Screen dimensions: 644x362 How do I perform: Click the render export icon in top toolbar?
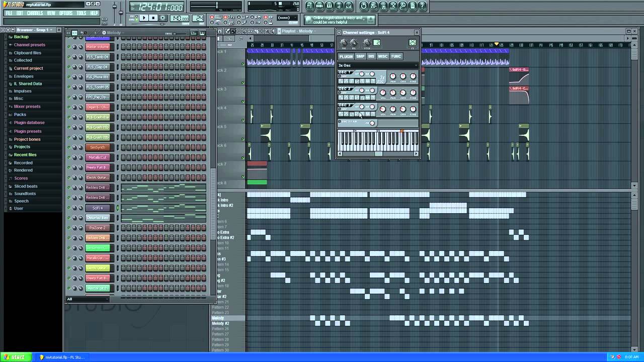click(383, 6)
